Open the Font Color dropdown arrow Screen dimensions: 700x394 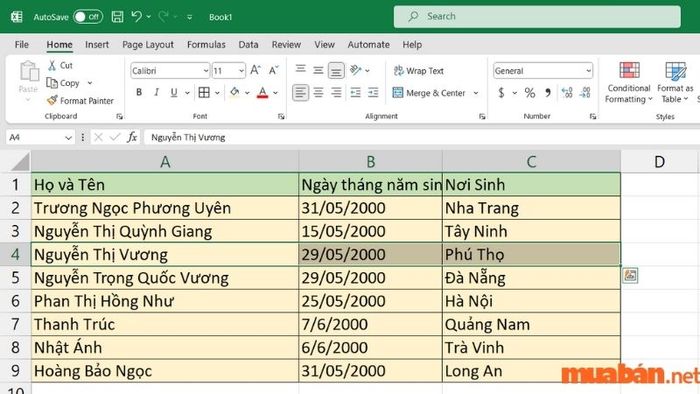[x=275, y=93]
